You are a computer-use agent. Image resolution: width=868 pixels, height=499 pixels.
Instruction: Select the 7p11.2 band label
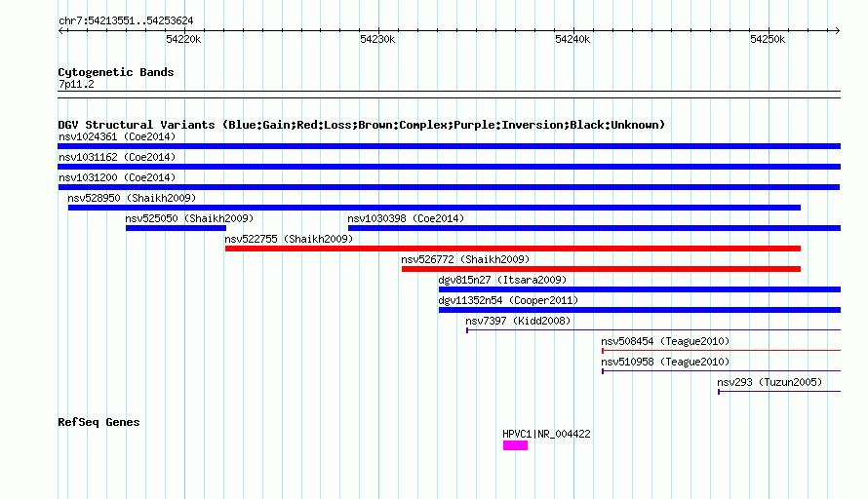pos(76,85)
